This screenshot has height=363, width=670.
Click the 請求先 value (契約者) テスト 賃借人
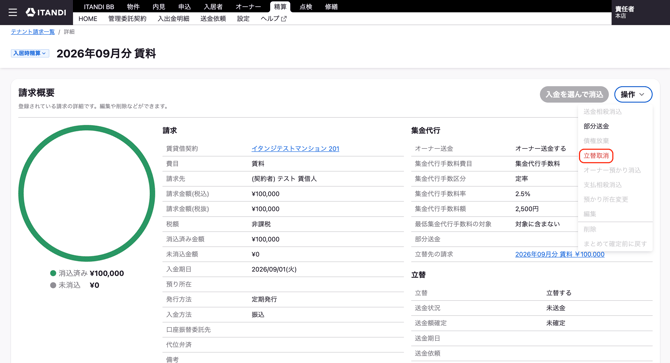[284, 179]
